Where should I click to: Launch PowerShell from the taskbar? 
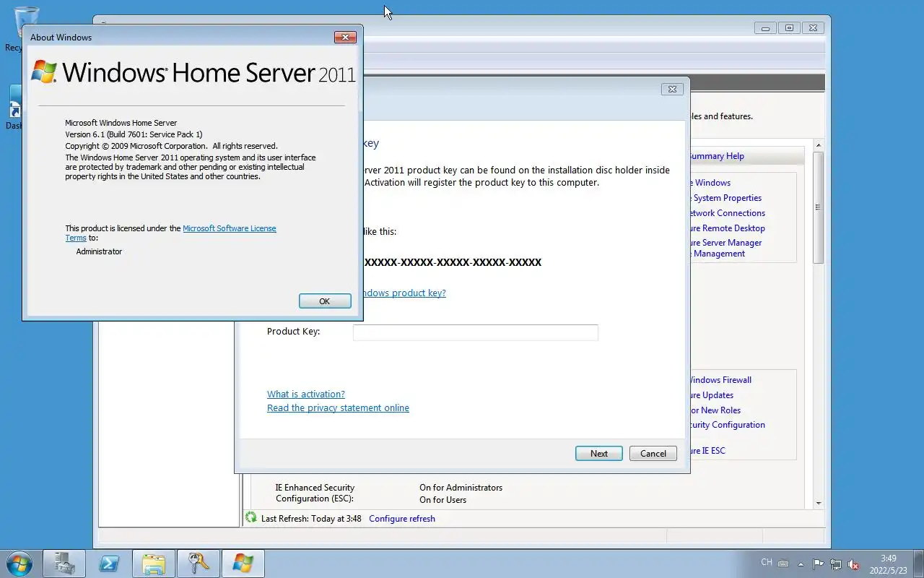(109, 564)
